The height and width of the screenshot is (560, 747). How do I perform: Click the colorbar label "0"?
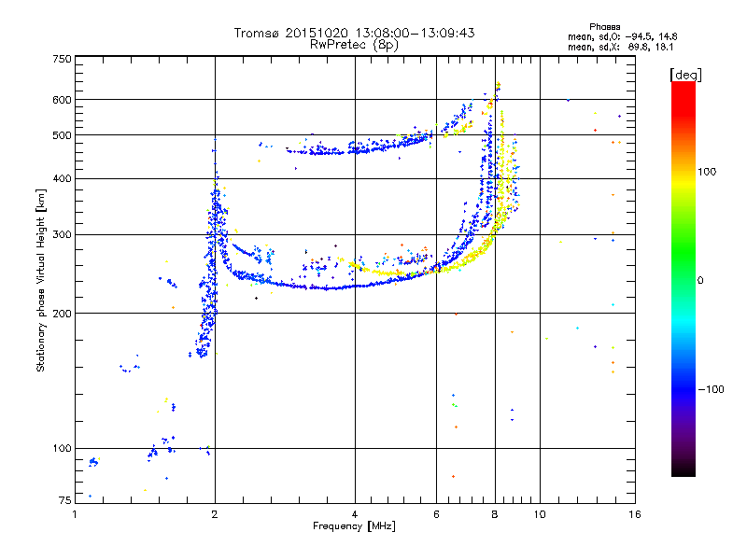coord(700,281)
